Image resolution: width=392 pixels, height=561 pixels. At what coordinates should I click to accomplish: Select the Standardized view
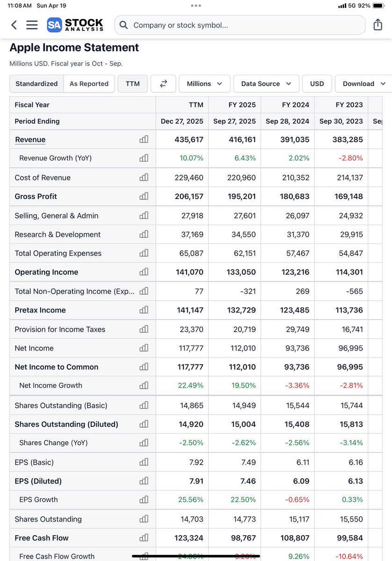pos(36,84)
